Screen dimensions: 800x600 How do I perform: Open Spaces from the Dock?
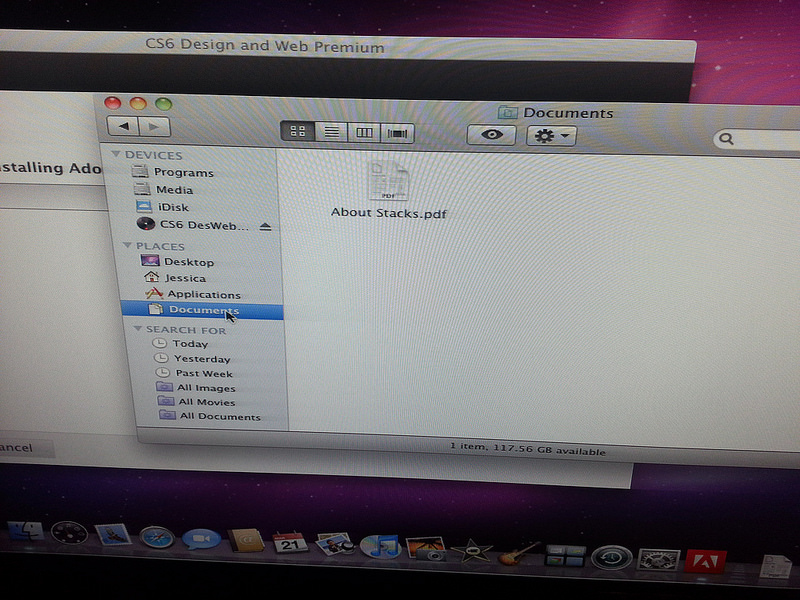(x=565, y=555)
